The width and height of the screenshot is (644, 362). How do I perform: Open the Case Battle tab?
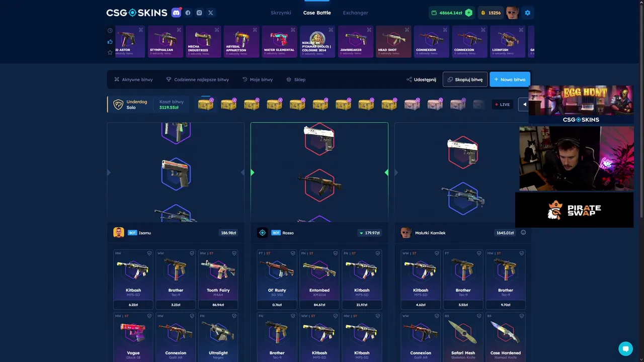point(317,13)
